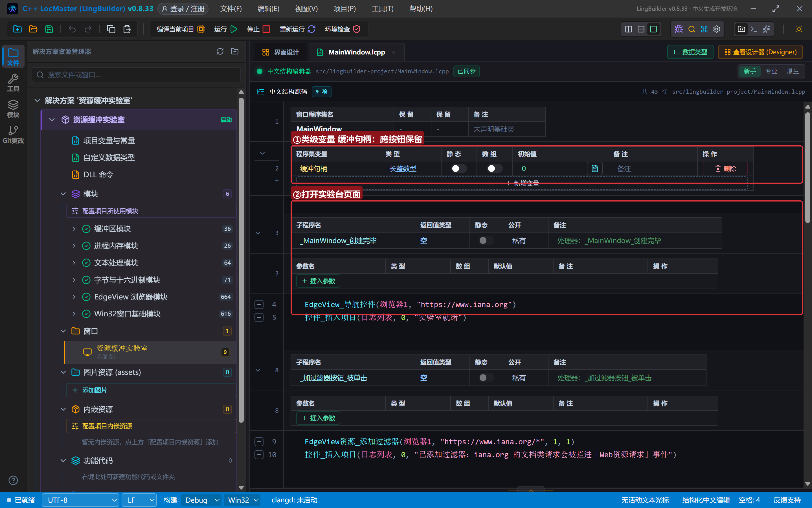Select the MainWindow.lcpp tab
The height and width of the screenshot is (508, 812).
pyautogui.click(x=356, y=52)
